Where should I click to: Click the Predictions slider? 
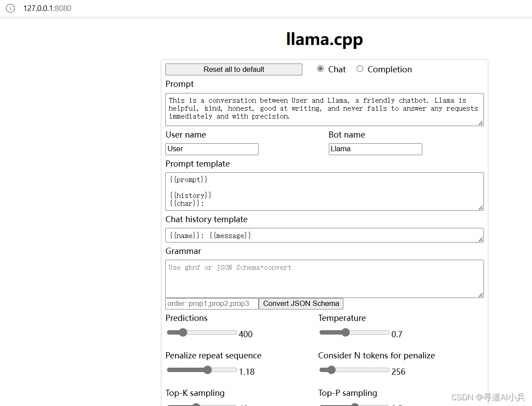coord(202,332)
